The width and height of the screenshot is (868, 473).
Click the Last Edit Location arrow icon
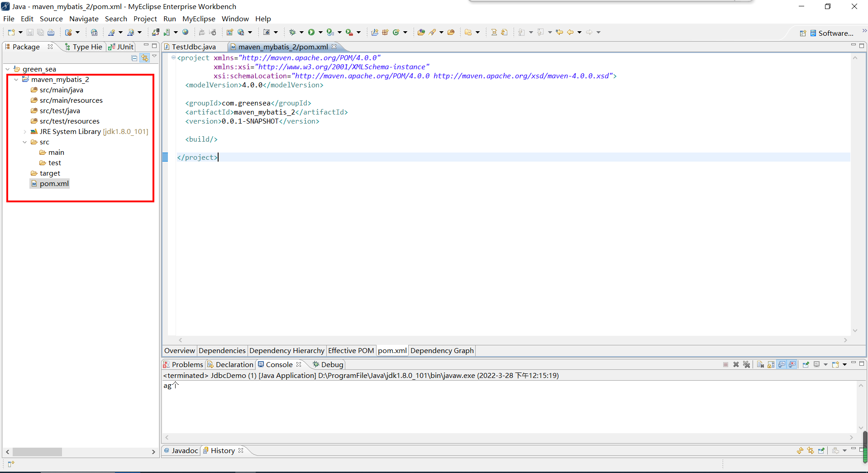[x=559, y=32]
